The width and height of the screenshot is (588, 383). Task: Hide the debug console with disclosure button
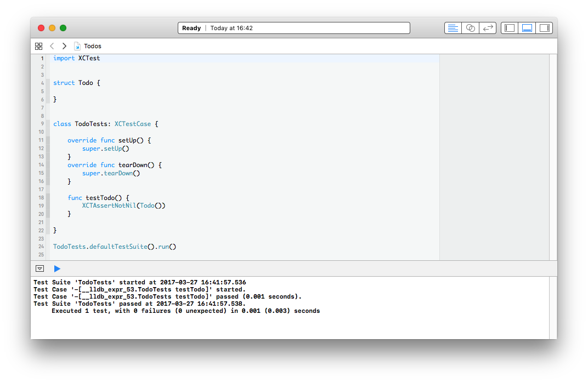[x=39, y=268]
